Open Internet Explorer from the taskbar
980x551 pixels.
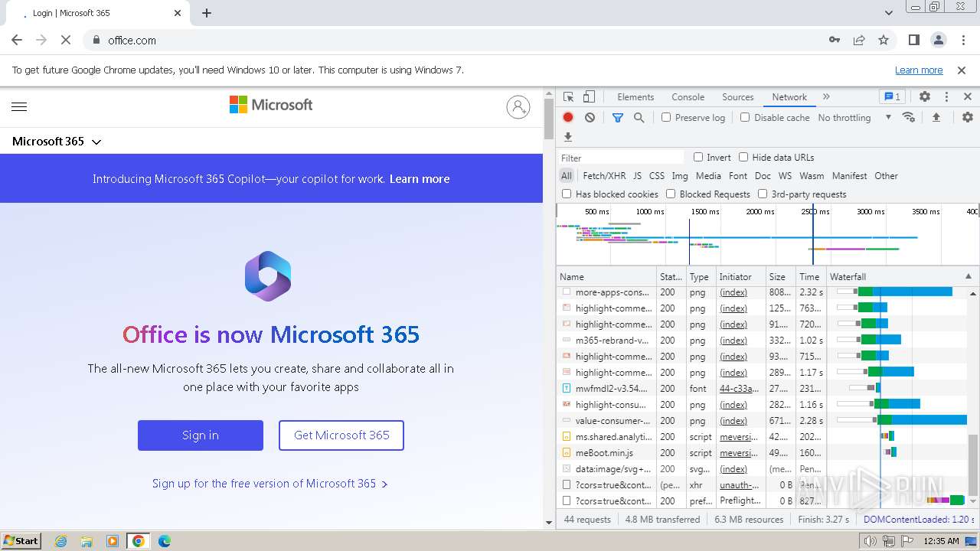(61, 541)
